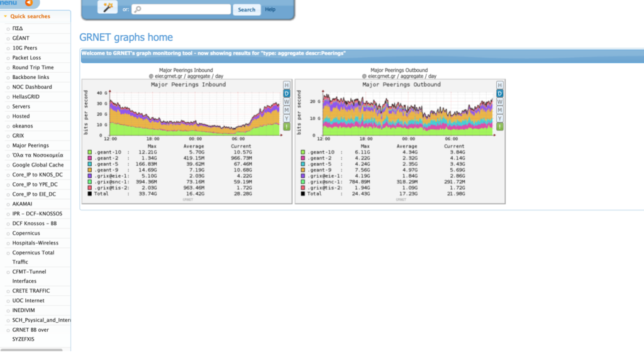The image size is (644, 353).
Task: Open the GÉANT quick search
Action: tap(21, 38)
